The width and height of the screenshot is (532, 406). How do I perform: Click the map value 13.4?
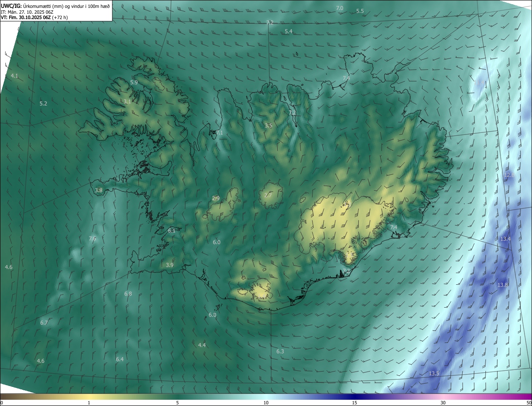(505, 239)
